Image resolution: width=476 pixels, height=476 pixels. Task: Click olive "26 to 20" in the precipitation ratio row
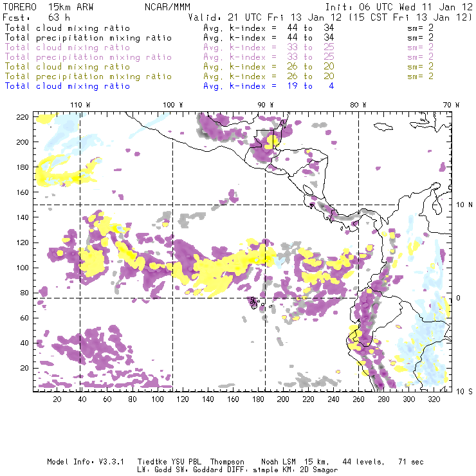pyautogui.click(x=311, y=76)
